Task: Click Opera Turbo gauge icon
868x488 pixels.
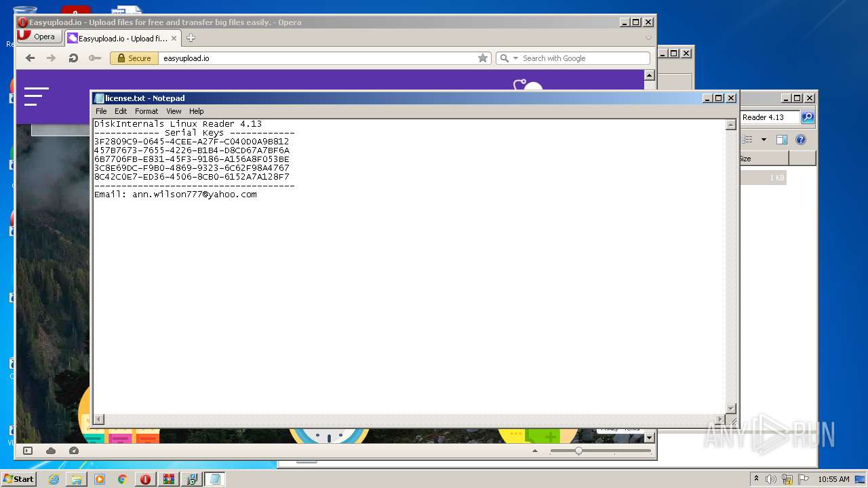Action: [x=74, y=451]
